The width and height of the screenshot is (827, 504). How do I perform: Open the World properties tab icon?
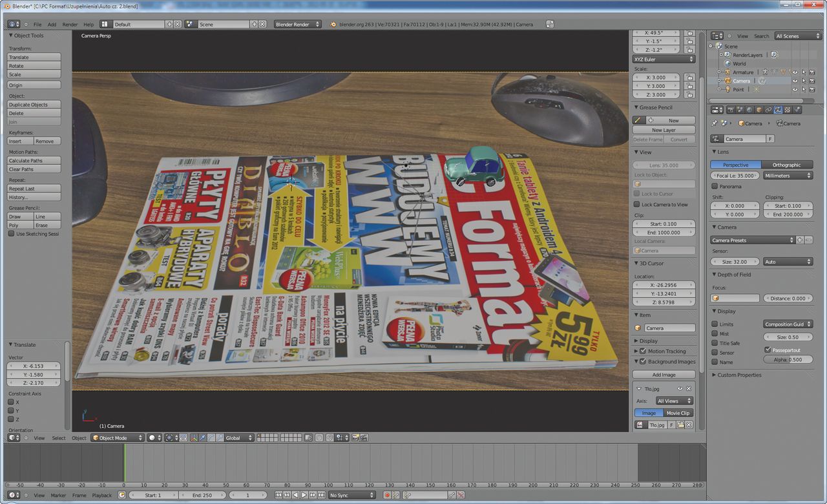[749, 110]
